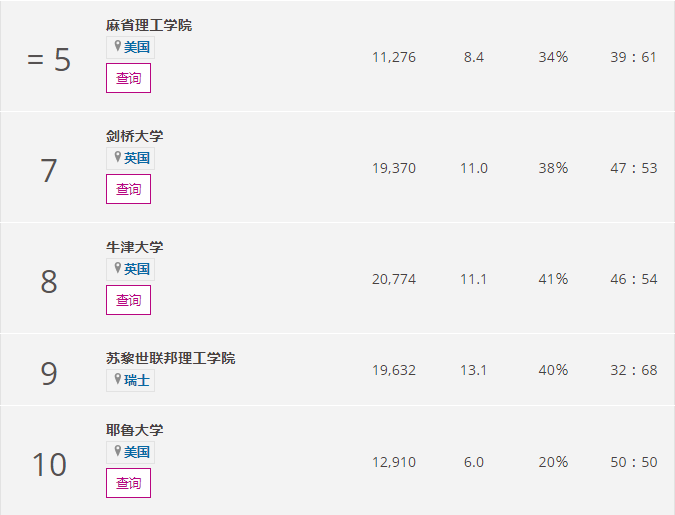Select the 瑞士 country tag
The image size is (675, 515).
tap(137, 380)
